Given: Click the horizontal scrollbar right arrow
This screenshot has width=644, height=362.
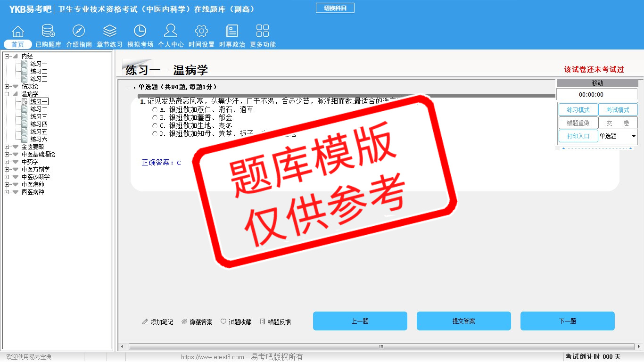Looking at the screenshot, I should point(639,347).
